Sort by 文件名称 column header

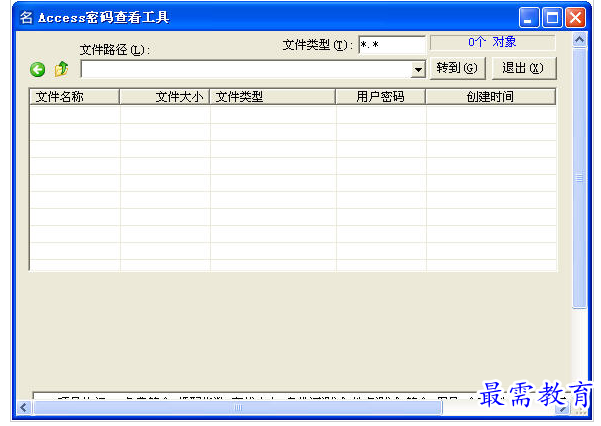pyautogui.click(x=74, y=97)
